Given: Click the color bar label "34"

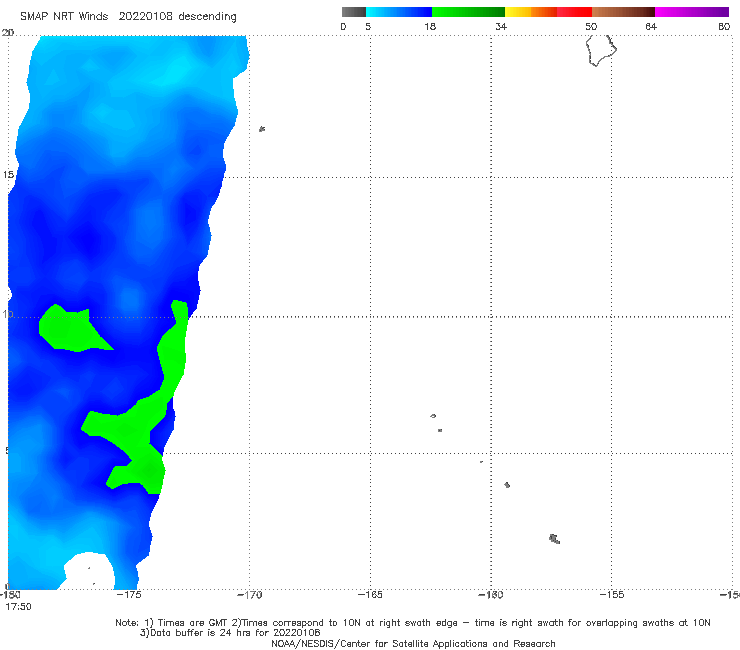Looking at the screenshot, I should (x=501, y=26).
